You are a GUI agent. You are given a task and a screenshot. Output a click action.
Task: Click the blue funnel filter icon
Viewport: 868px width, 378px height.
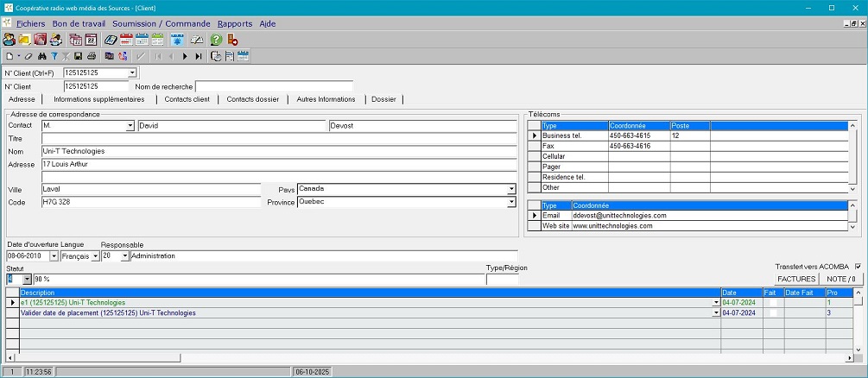[54, 56]
